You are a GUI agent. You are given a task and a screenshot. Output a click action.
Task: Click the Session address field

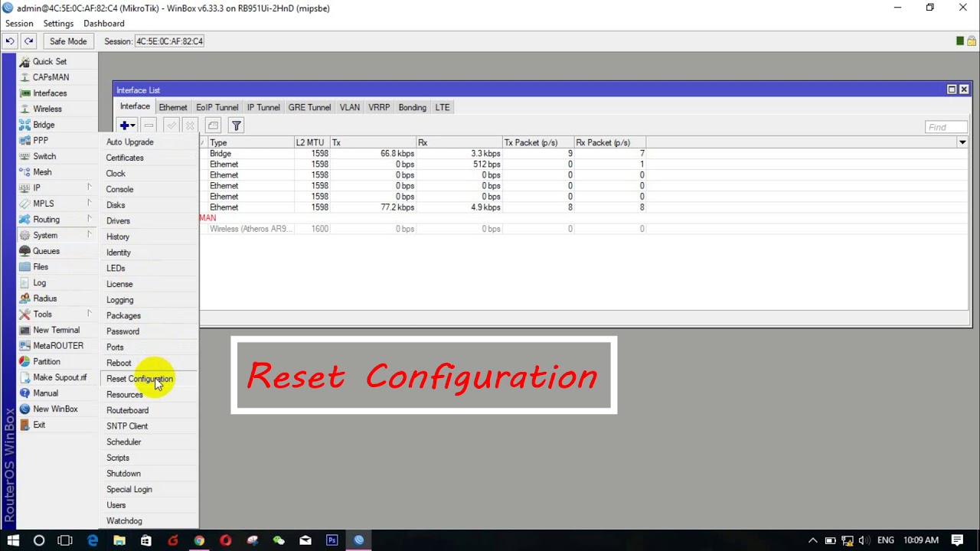(169, 41)
